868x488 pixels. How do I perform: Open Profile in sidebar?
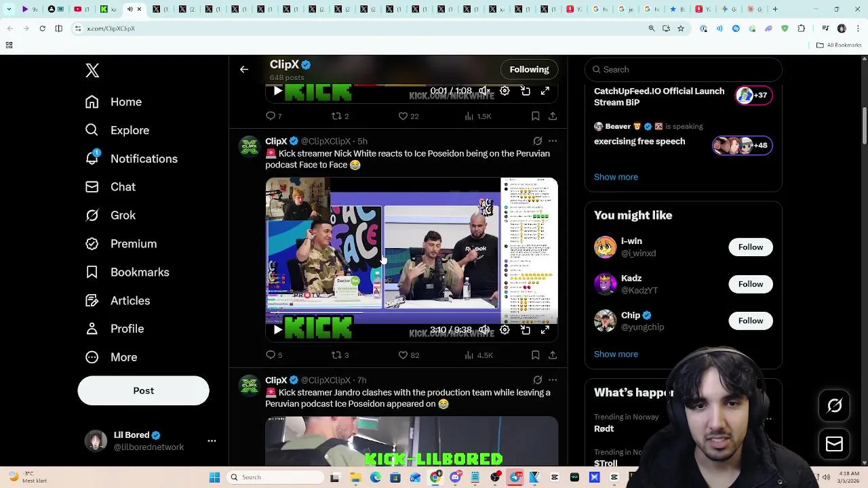115,329
